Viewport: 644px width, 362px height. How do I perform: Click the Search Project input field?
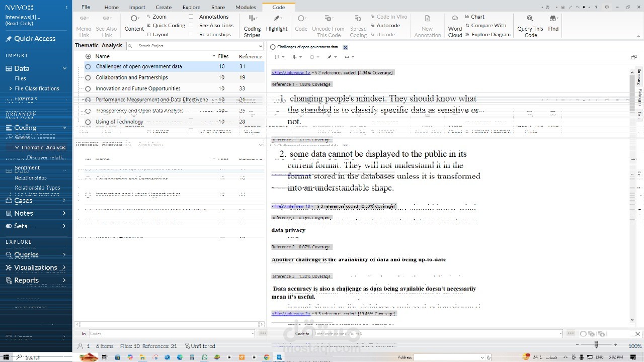point(196,46)
